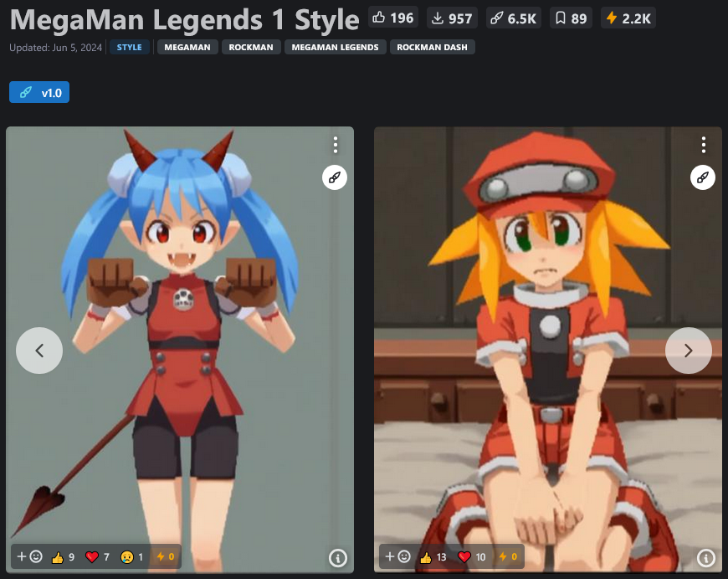
Task: Click the 2.2K buzz lightning stat
Action: (628, 18)
